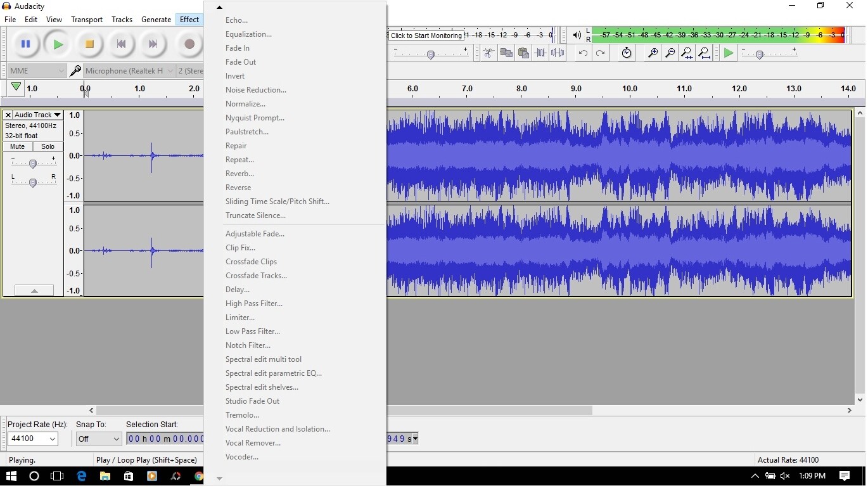This screenshot has height=488, width=868.
Task: Open the Snap To dropdown
Action: pyautogui.click(x=98, y=439)
